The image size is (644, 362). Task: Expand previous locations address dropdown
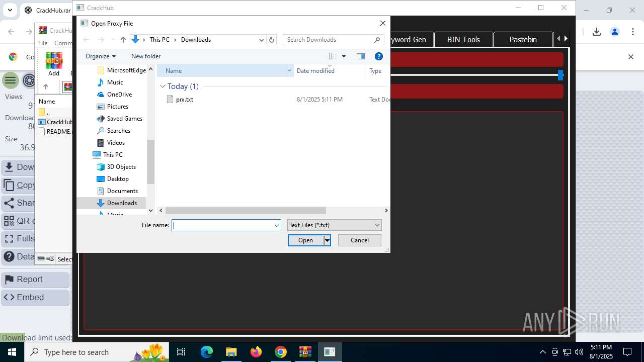[261, 40]
